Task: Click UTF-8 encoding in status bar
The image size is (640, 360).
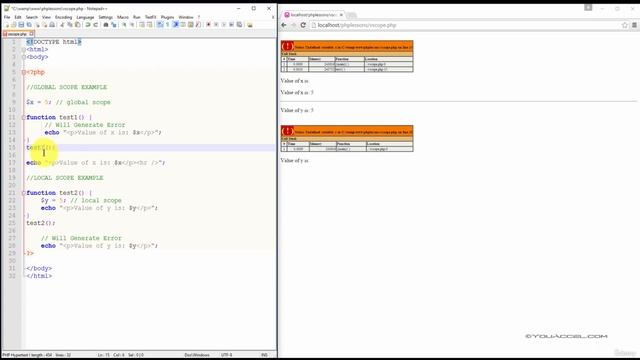Action: (227, 355)
